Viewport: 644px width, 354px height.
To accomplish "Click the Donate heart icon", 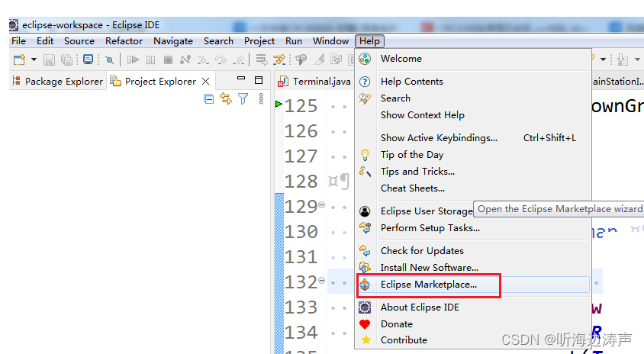I will (365, 324).
